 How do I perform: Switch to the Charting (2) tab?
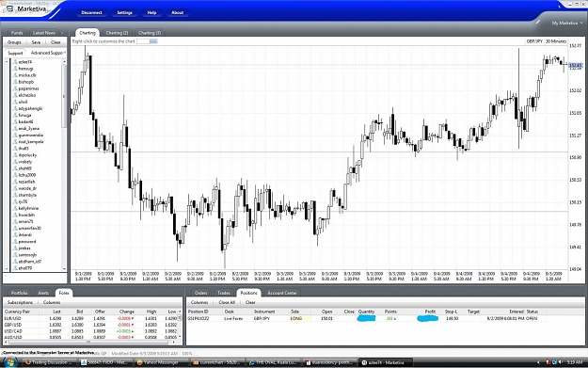click(117, 33)
